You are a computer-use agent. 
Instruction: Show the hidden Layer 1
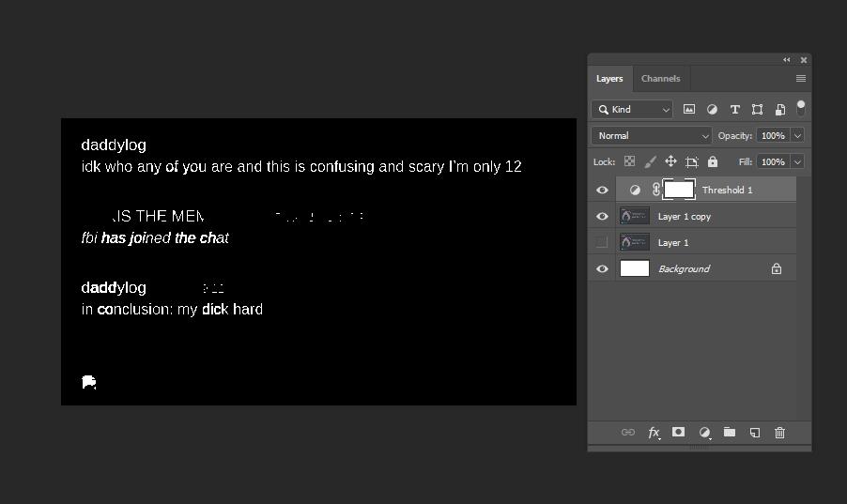602,242
